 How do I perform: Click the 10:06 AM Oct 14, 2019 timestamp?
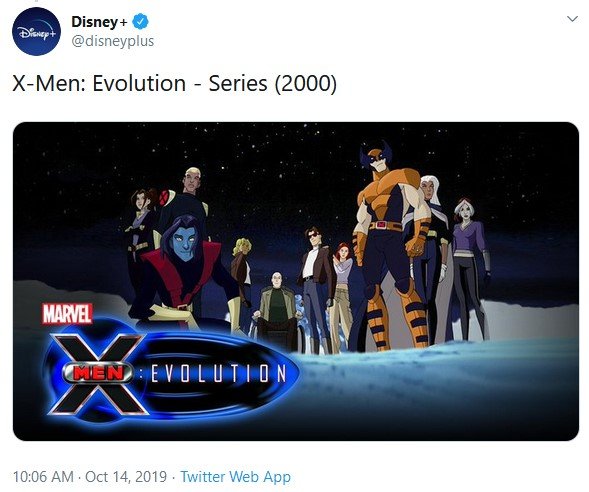[x=90, y=477]
